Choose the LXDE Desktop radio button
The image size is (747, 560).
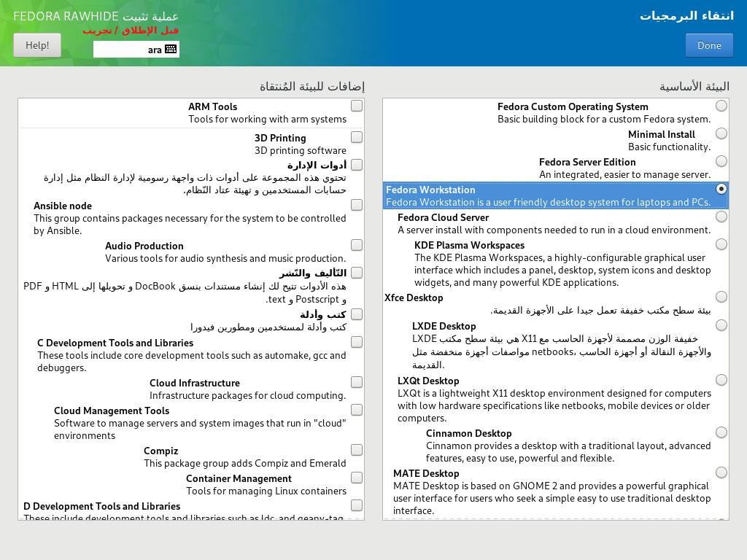[721, 325]
